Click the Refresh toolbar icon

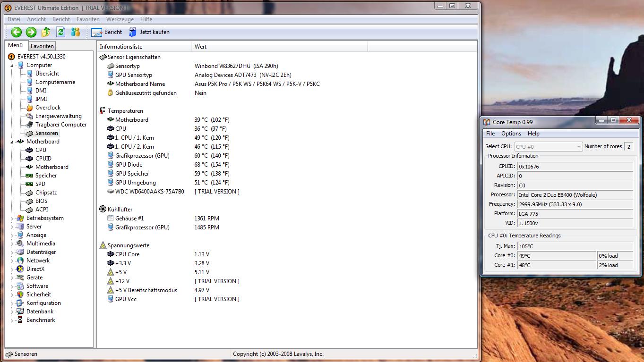click(x=60, y=32)
